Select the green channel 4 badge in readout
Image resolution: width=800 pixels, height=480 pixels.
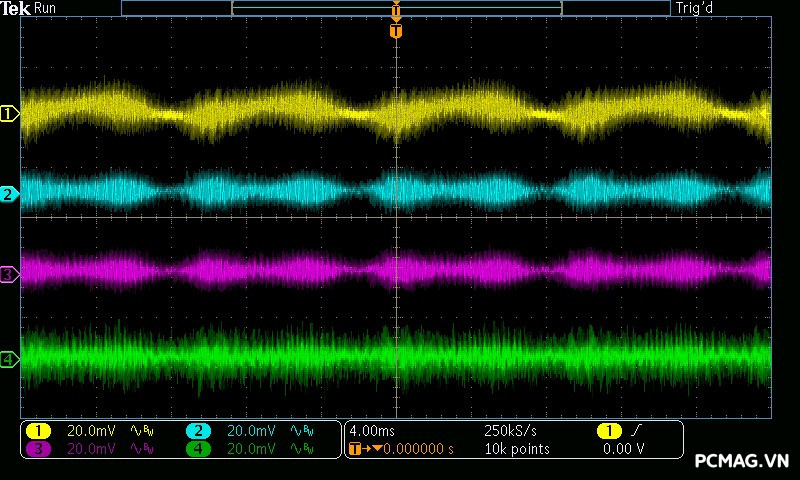pos(198,449)
